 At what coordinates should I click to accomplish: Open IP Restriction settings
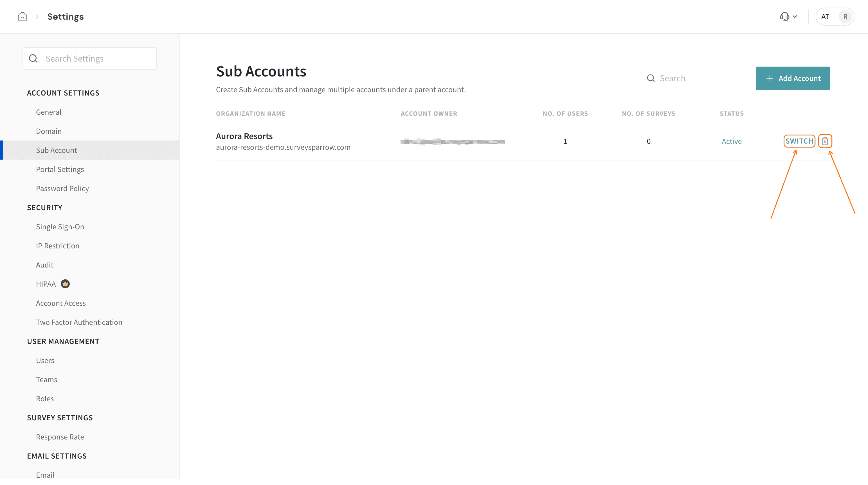58,246
